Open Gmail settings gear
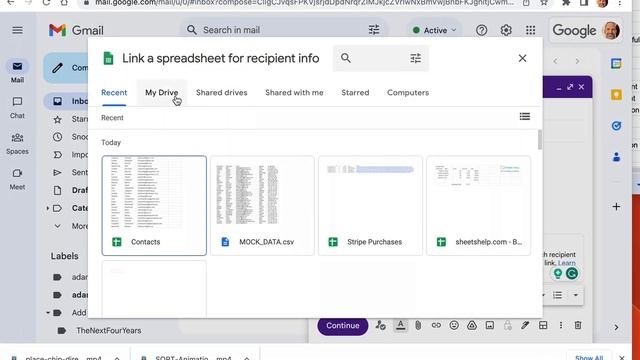This screenshot has width=640, height=360. pos(506,30)
